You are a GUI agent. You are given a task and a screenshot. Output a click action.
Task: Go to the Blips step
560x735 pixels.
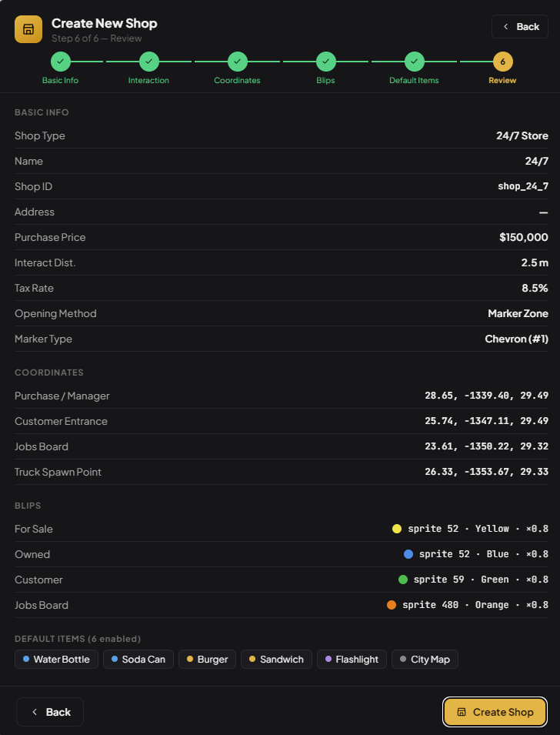pos(325,62)
